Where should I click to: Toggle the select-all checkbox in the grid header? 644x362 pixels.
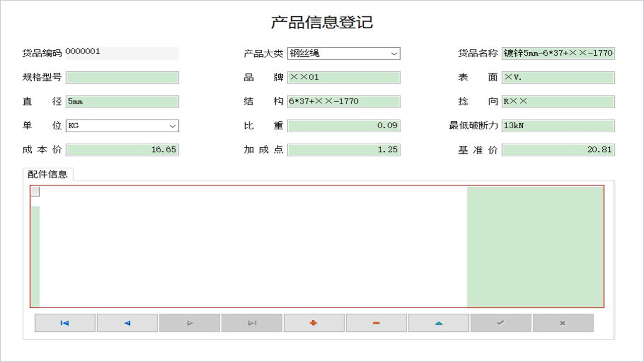pyautogui.click(x=35, y=191)
